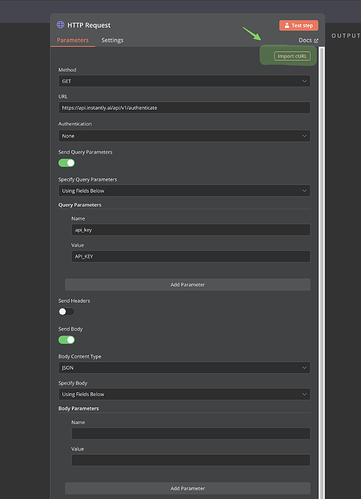
Task: Click the Body Parameters section heading
Action: click(x=79, y=409)
